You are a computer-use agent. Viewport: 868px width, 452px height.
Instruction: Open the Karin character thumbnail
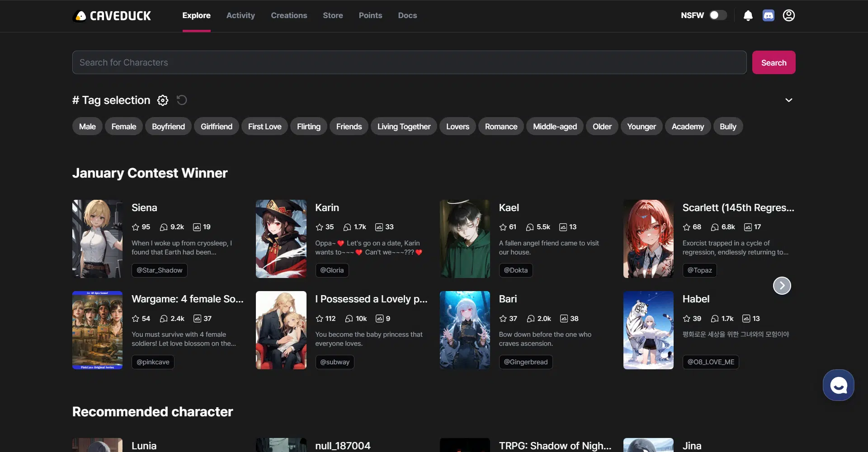click(281, 239)
